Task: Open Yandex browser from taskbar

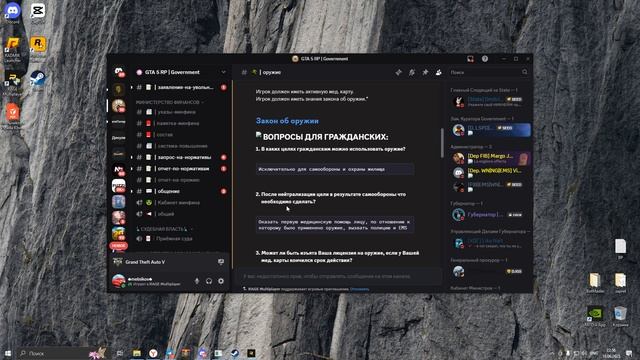Action: pos(153,353)
